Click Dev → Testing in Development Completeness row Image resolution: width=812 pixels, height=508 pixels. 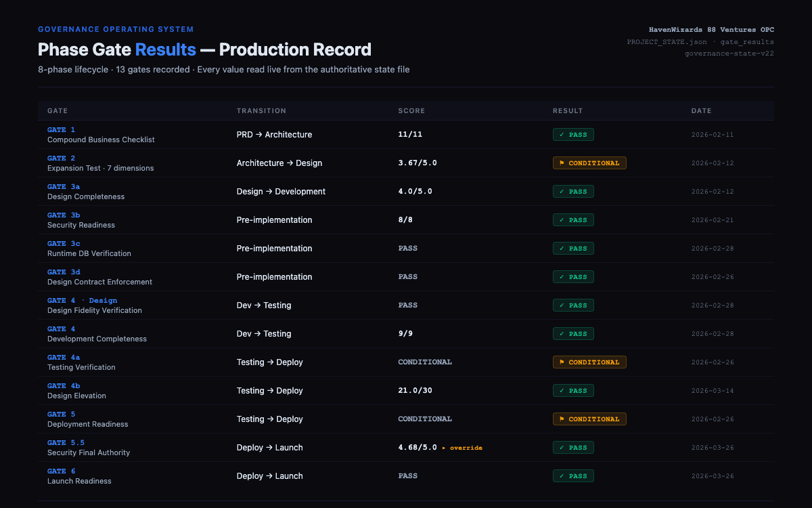pyautogui.click(x=264, y=334)
